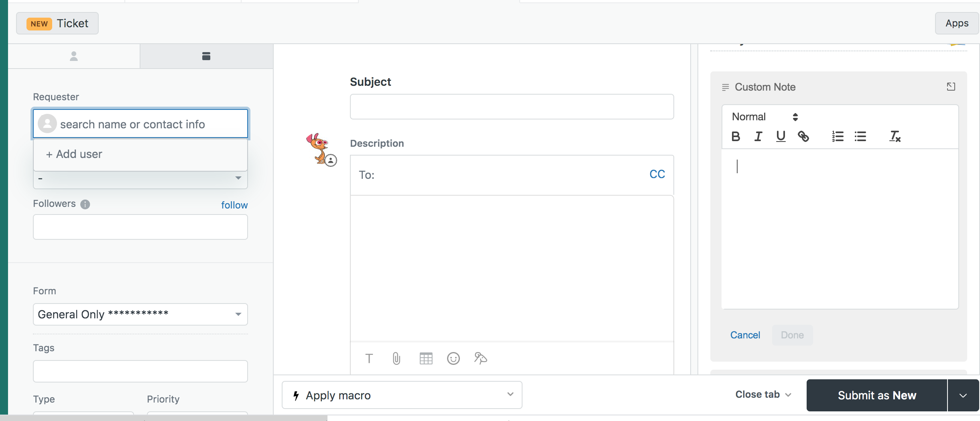Focus the Subject input field
This screenshot has height=421, width=980.
512,107
